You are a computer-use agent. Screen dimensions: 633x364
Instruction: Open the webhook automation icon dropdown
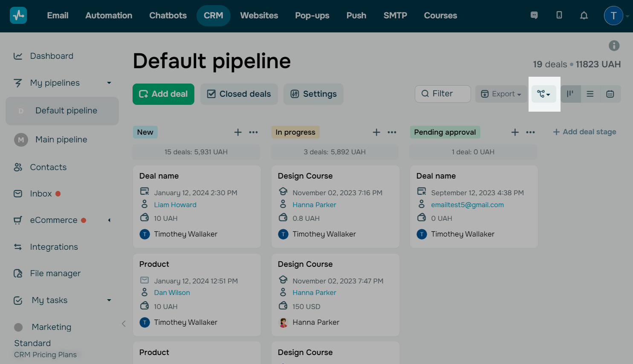pos(543,94)
